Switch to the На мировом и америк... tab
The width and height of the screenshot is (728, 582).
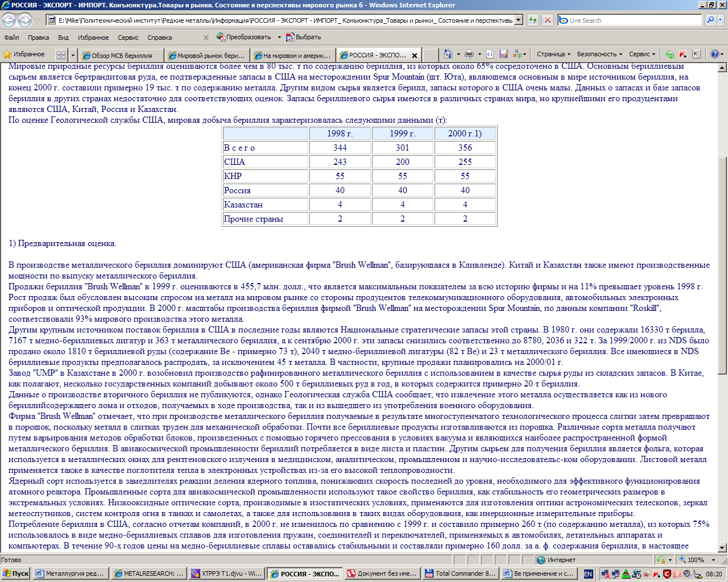coord(292,55)
